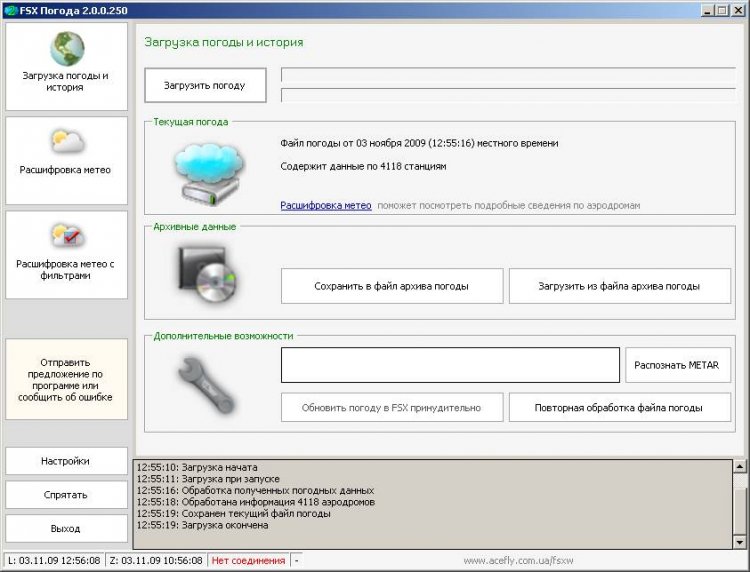
Task: Click the sun-and-cloud METAR decoding icon
Action: click(66, 141)
